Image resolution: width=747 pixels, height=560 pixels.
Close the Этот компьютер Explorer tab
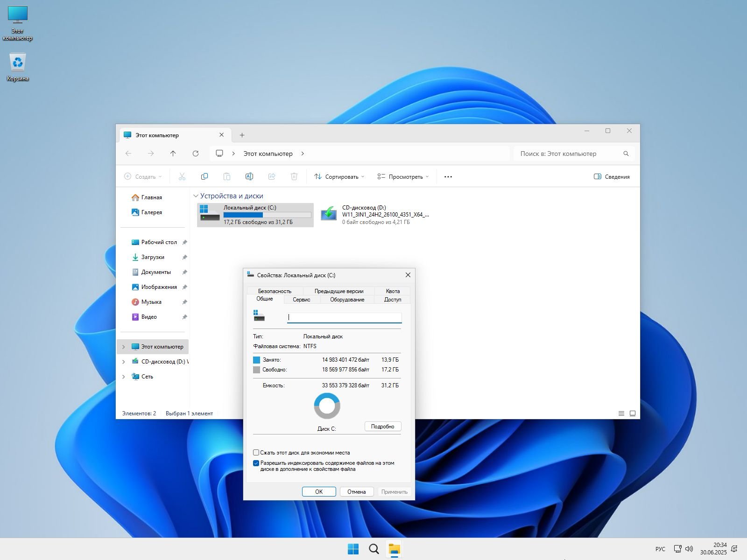[x=222, y=135]
